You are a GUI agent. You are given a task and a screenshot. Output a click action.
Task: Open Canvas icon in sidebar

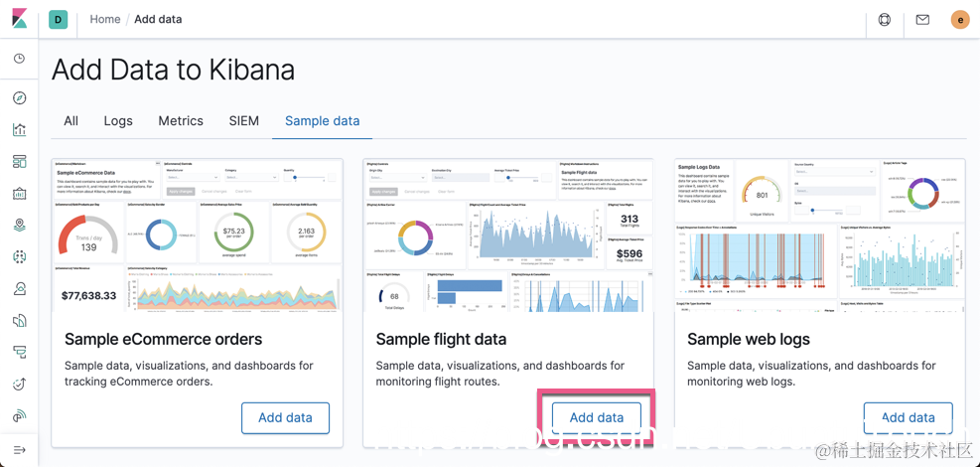(20, 194)
